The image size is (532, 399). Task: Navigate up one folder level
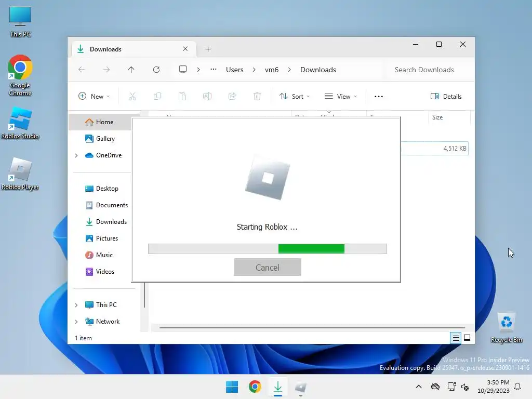[131, 70]
